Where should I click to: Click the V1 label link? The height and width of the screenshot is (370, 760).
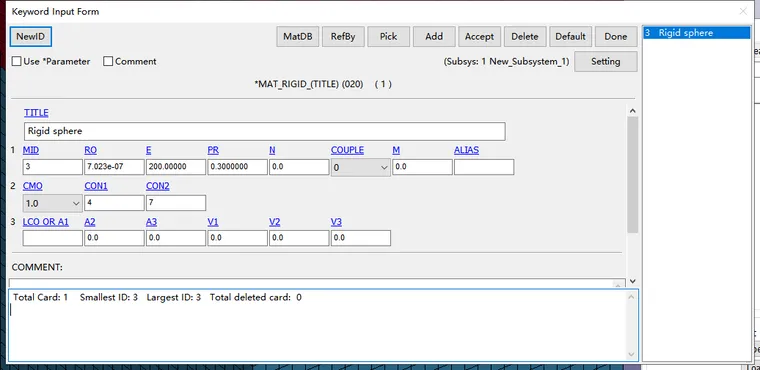[213, 222]
